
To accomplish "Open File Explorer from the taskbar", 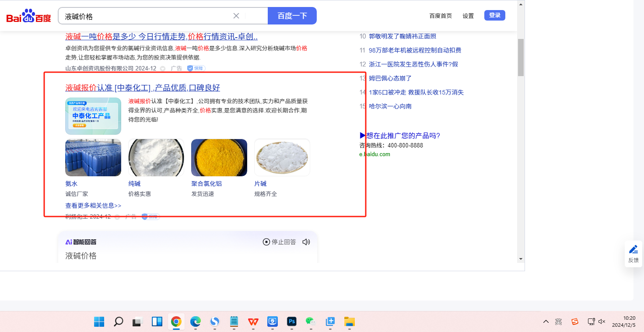I will 349,322.
